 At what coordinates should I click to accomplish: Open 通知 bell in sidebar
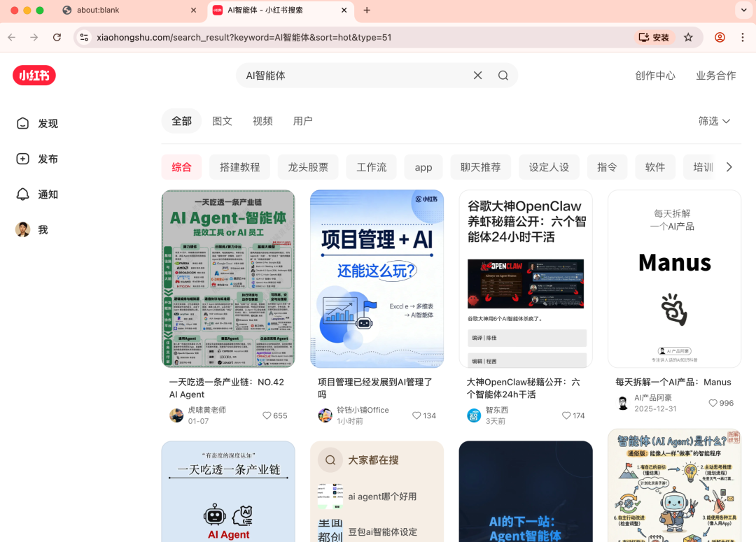point(38,194)
